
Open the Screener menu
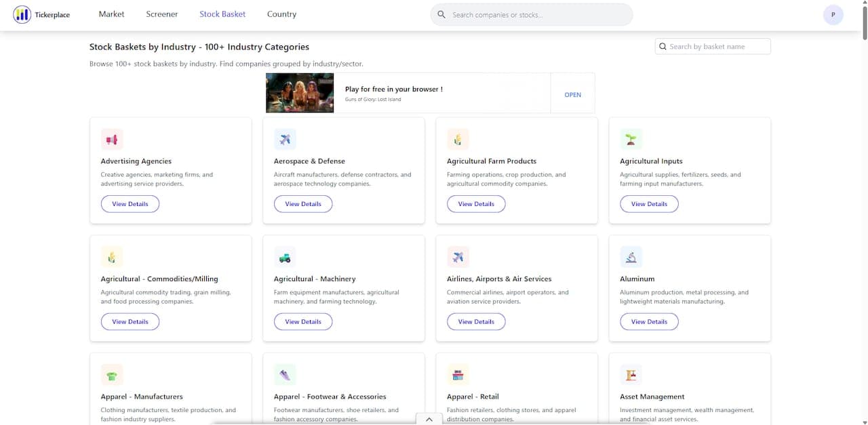coord(162,14)
